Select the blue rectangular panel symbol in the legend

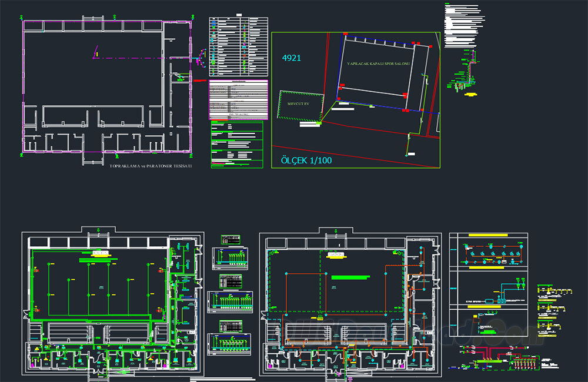point(213,22)
